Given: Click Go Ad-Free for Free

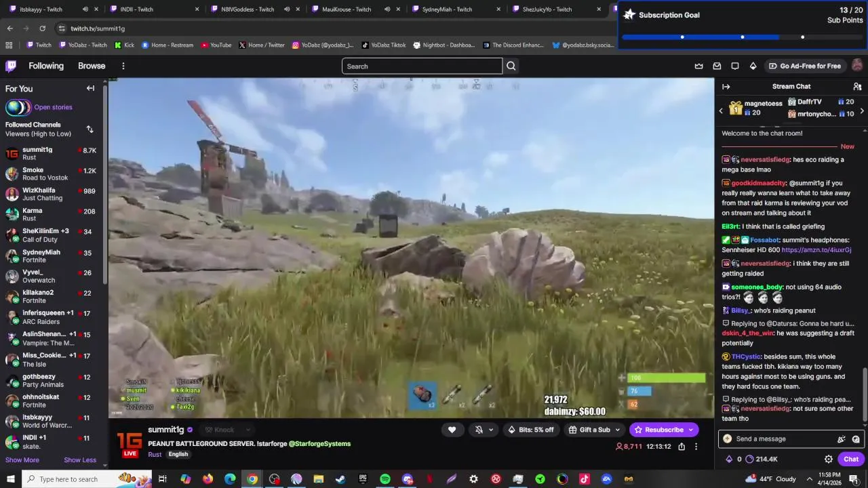Looking at the screenshot, I should 804,66.
